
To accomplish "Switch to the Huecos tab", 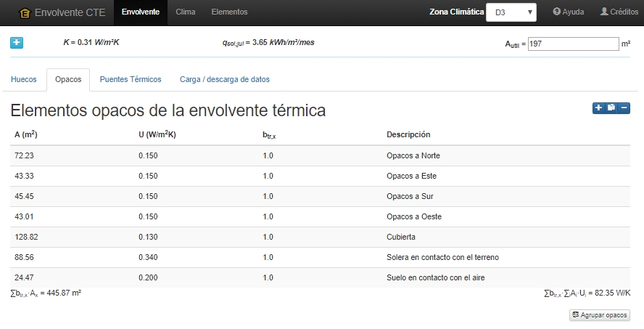I will [24, 79].
